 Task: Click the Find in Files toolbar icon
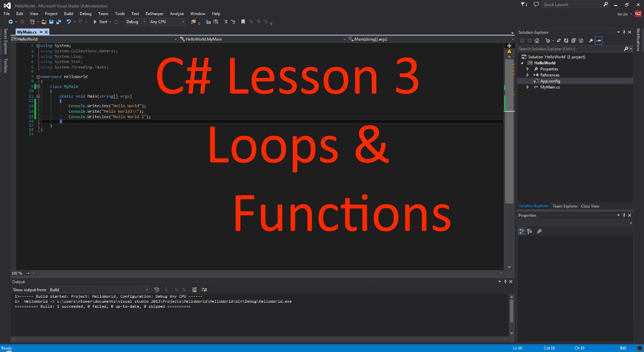pos(193,22)
